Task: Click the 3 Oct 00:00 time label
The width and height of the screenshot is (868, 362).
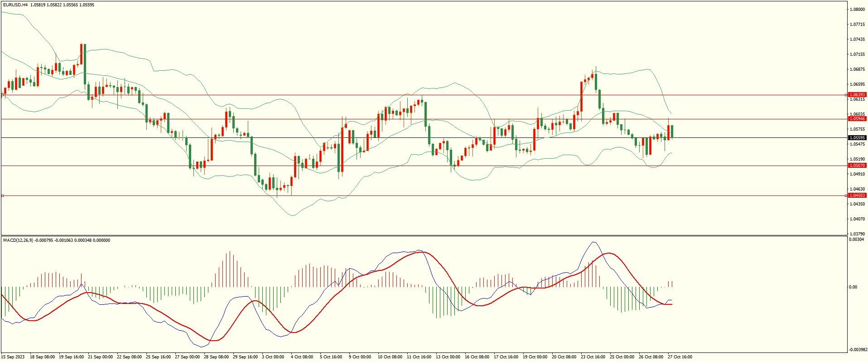Action: point(273,357)
